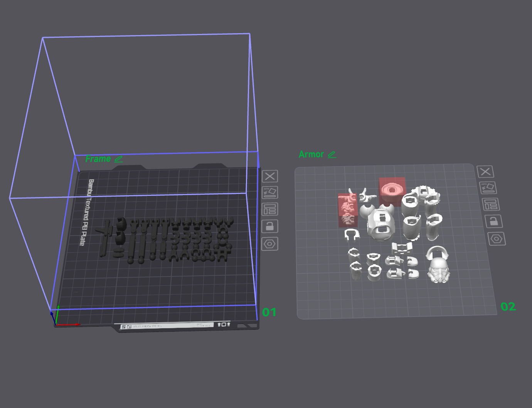
Task: Click the Armor plate name label
Action: coord(311,154)
